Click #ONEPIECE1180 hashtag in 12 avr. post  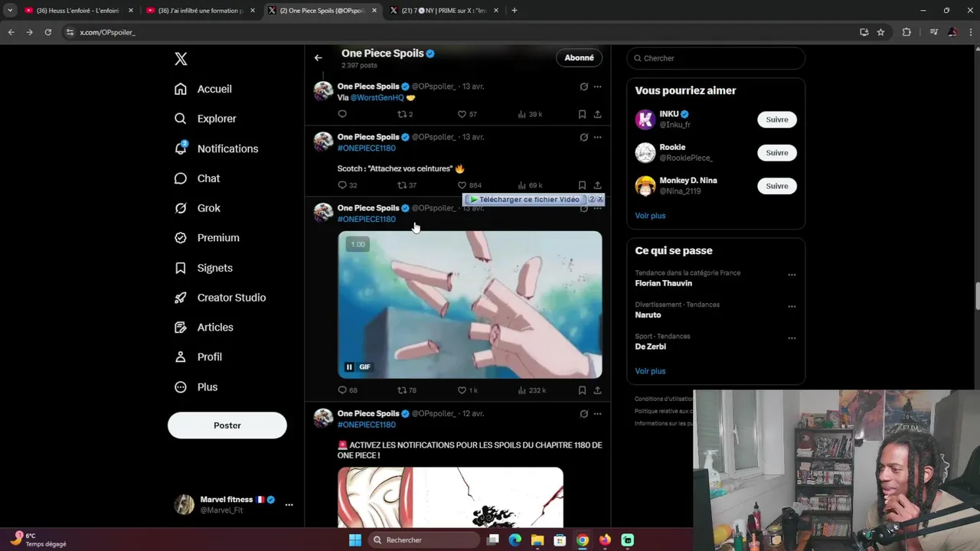click(367, 425)
